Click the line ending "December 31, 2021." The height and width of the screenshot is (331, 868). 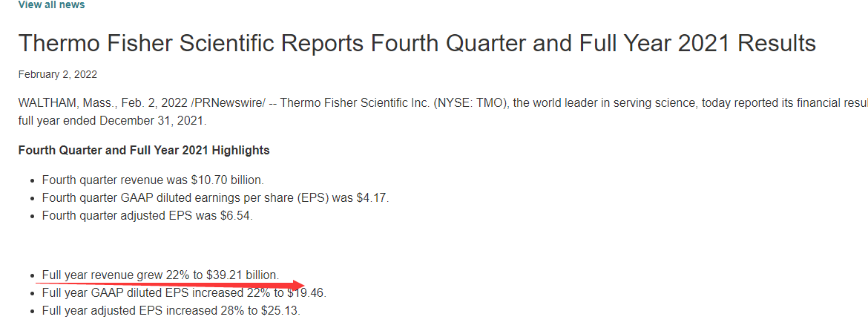pos(112,120)
